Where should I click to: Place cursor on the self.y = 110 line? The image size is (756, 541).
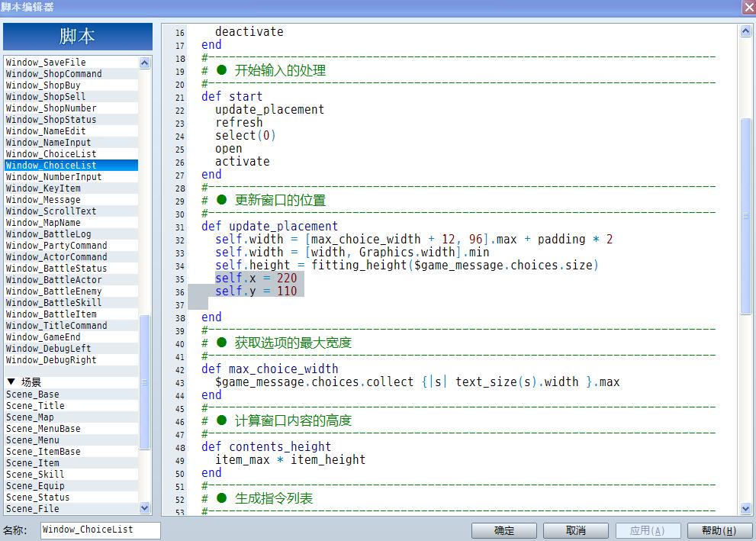[256, 291]
